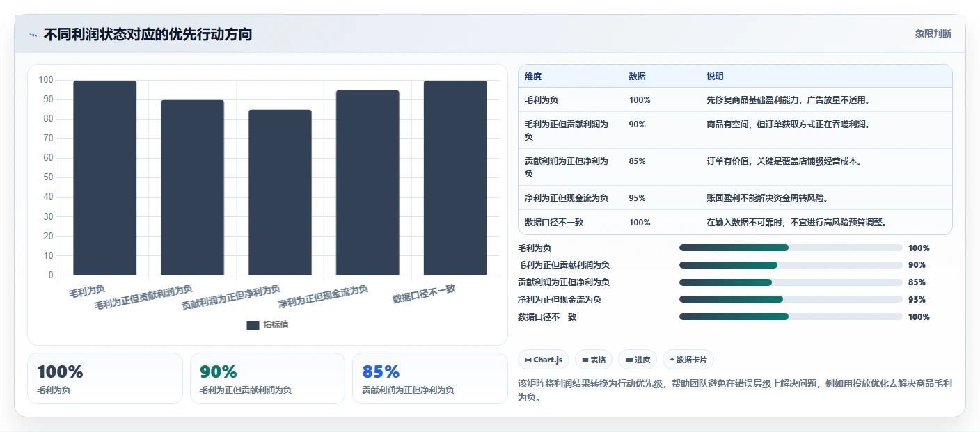This screenshot has height=432, width=980.
Task: Click the 毛利为正但贡献利润为负 table row
Action: click(735, 130)
